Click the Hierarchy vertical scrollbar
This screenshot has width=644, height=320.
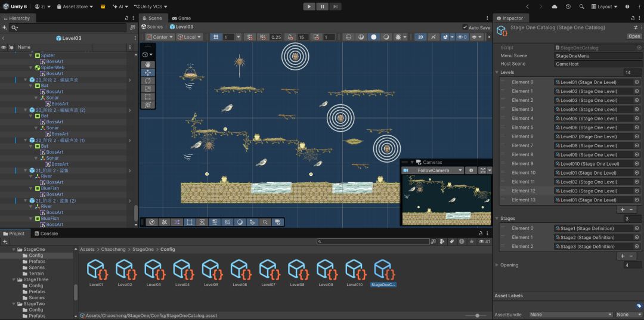click(136, 215)
